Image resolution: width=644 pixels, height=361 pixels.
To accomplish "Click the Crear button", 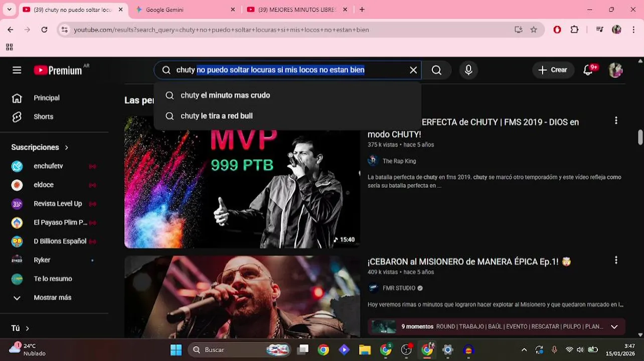I will tap(552, 70).
